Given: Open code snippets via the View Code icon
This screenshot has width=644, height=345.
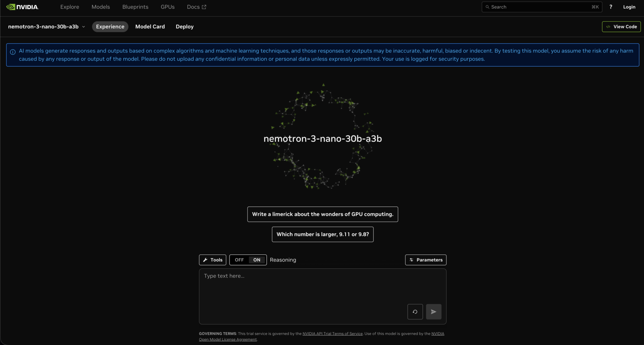Looking at the screenshot, I should point(608,26).
